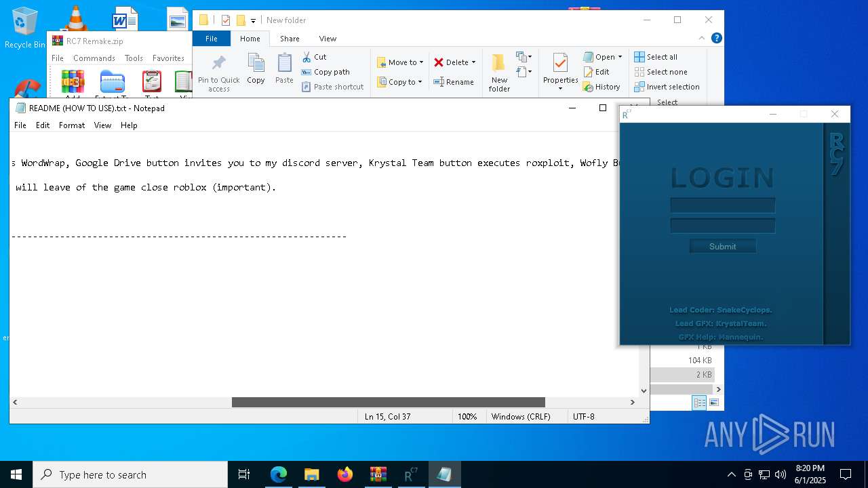Click second RC7 login input field

coord(722,226)
